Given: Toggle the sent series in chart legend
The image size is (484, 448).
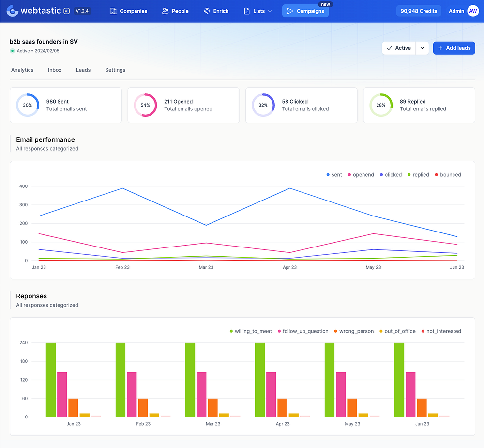Looking at the screenshot, I should coord(334,175).
